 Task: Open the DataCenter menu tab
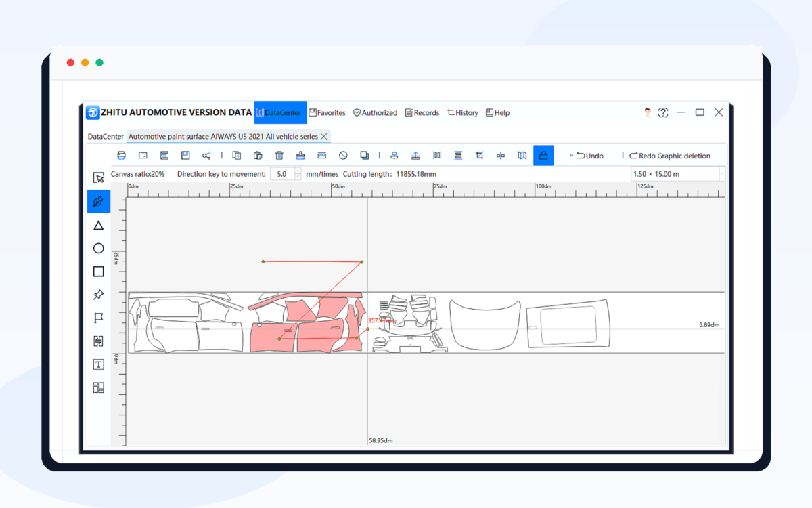[x=280, y=112]
